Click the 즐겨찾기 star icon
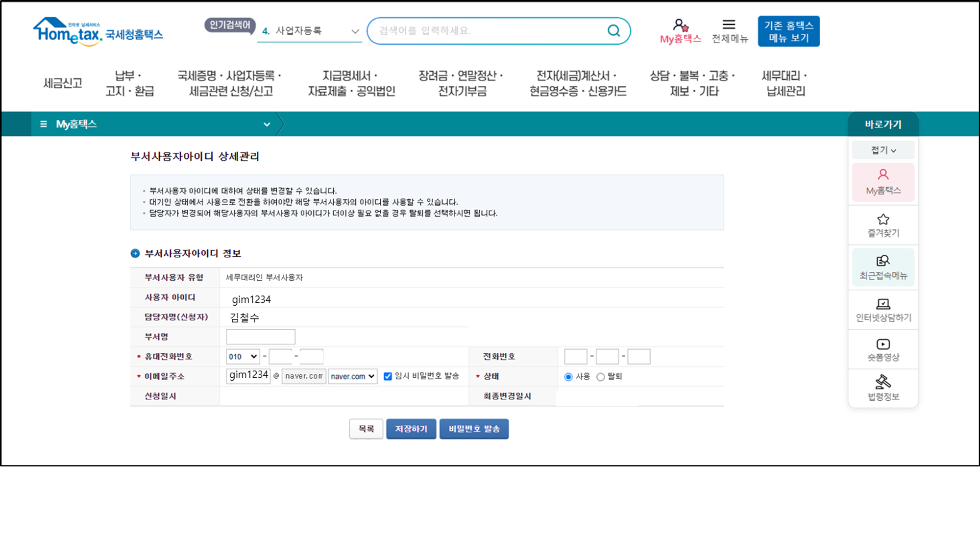 pos(883,219)
